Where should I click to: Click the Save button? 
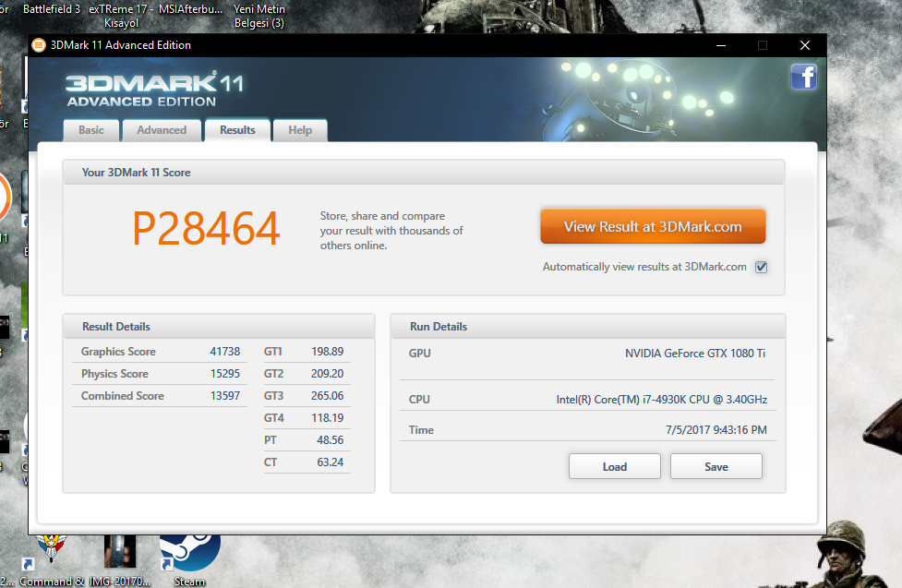(x=716, y=466)
